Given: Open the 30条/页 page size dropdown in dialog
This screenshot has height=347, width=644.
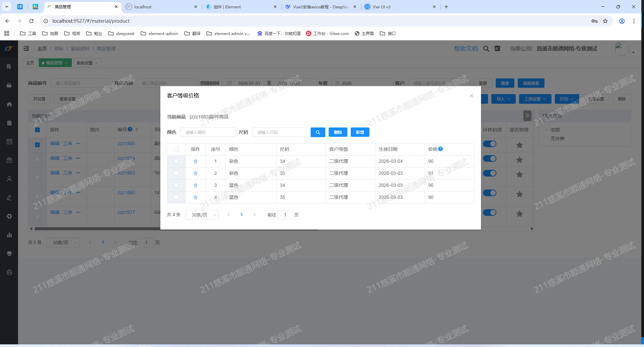Looking at the screenshot, I should 202,215.
